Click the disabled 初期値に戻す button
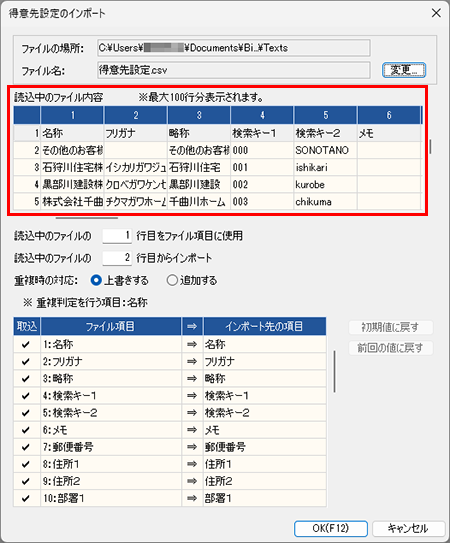 [x=391, y=327]
